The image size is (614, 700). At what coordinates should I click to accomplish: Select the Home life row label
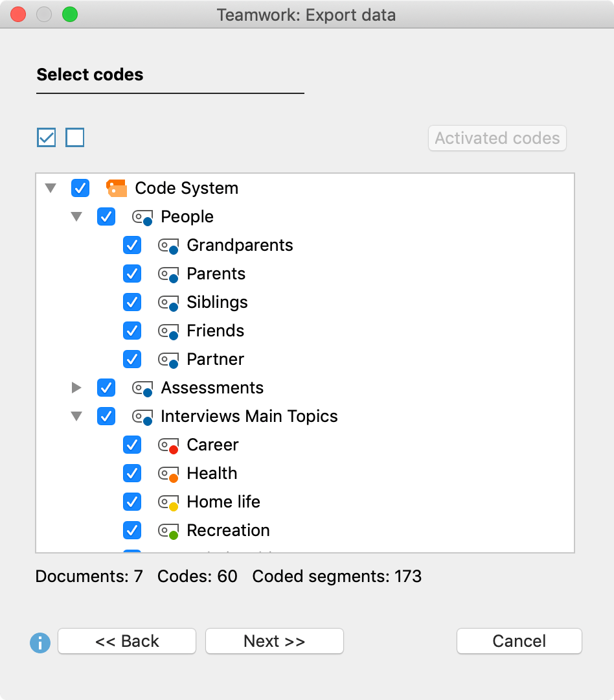click(223, 502)
